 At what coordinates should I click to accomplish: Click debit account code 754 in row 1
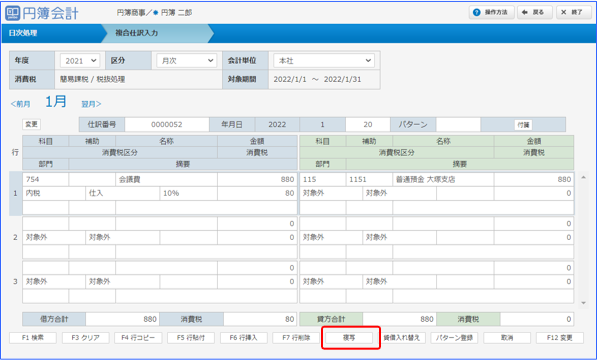coord(45,179)
